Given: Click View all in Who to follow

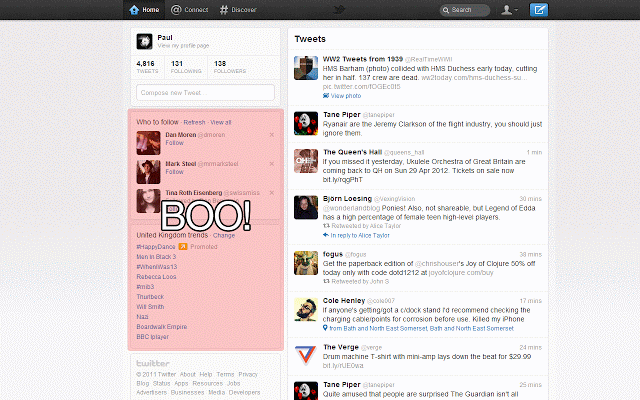Looking at the screenshot, I should coord(221,122).
